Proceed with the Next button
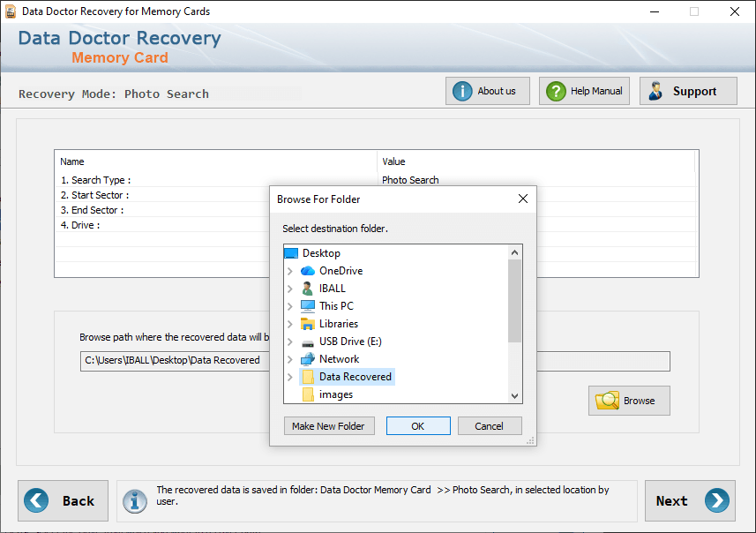Image resolution: width=756 pixels, height=533 pixels. [x=690, y=500]
